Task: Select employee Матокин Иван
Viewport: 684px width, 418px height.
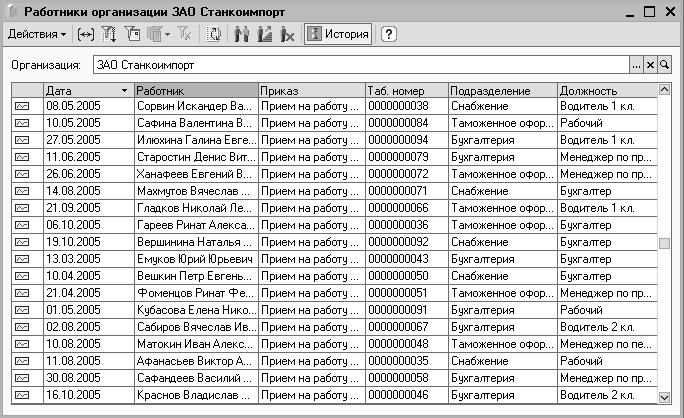Action: (196, 344)
